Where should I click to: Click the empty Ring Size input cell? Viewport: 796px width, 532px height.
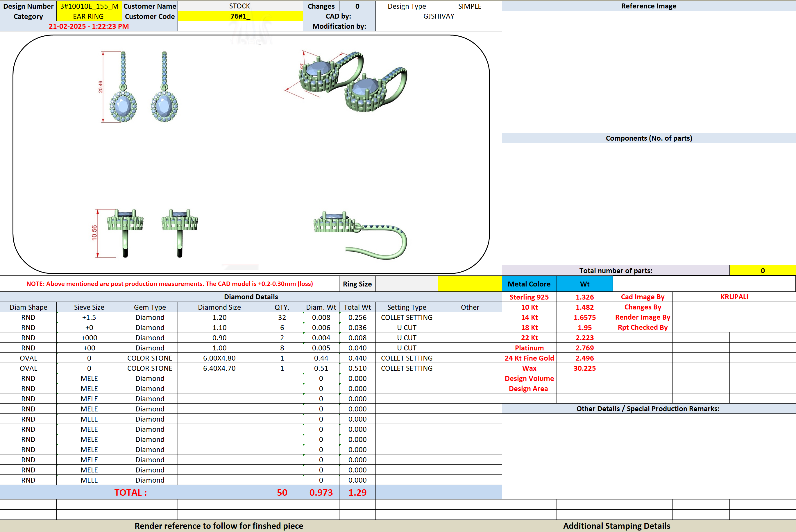(x=407, y=284)
